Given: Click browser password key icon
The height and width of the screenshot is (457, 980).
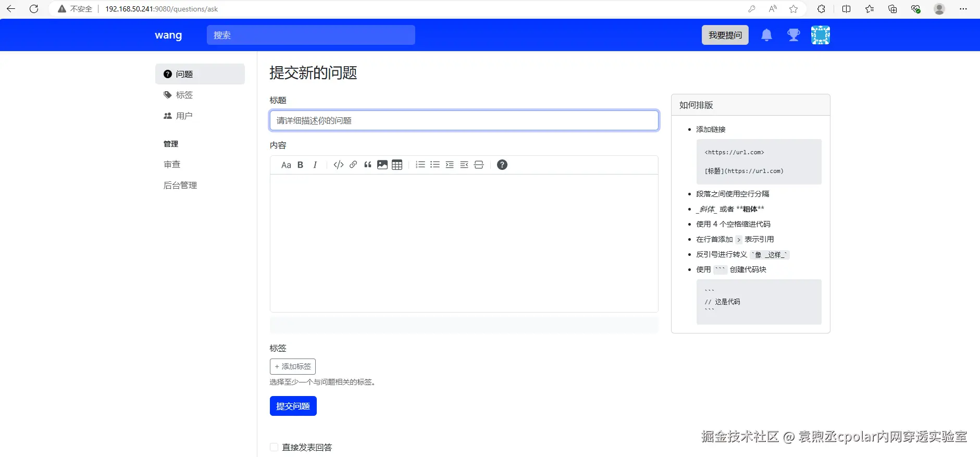Looking at the screenshot, I should [751, 9].
